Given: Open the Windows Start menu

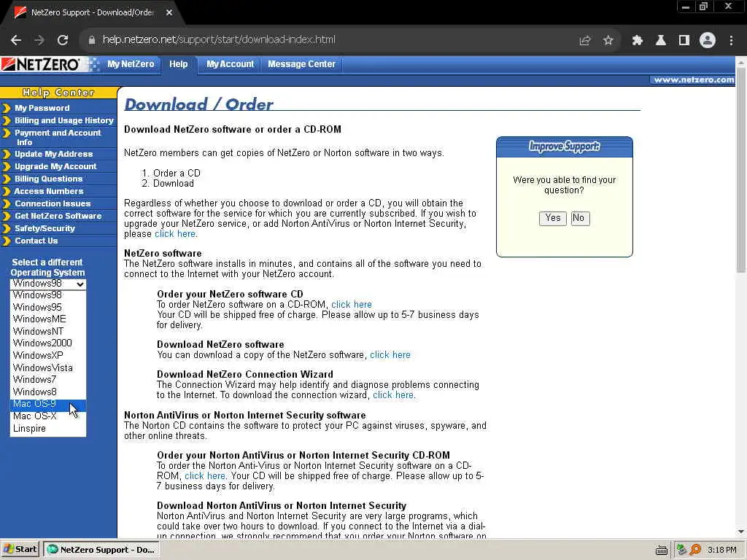Looking at the screenshot, I should pyautogui.click(x=20, y=550).
